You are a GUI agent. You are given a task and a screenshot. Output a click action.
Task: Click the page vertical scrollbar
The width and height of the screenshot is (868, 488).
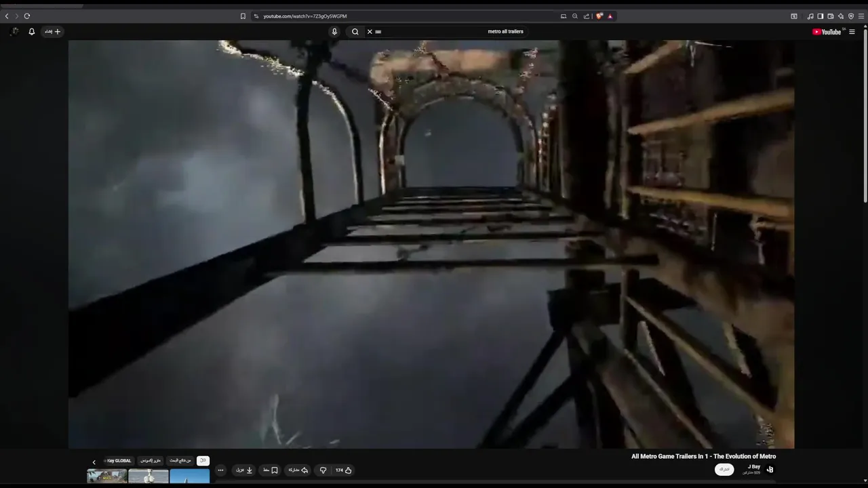[865, 115]
